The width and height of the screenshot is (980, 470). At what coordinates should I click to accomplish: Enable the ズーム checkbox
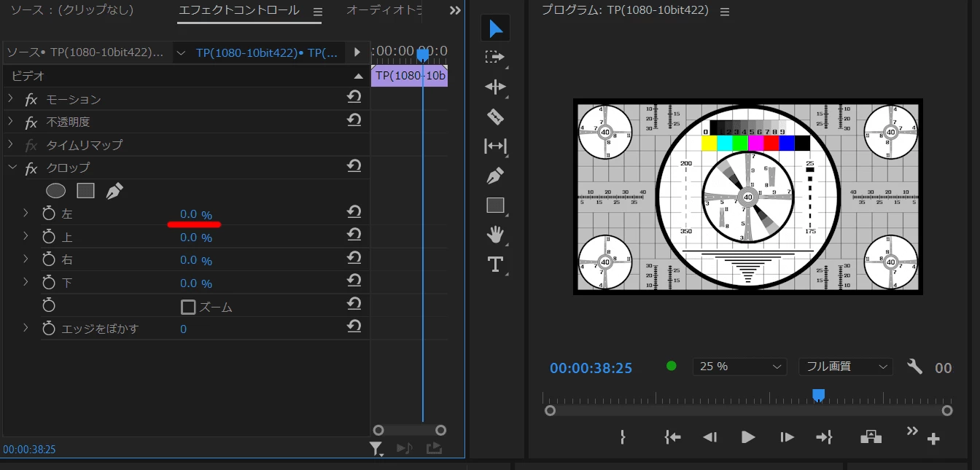(188, 307)
